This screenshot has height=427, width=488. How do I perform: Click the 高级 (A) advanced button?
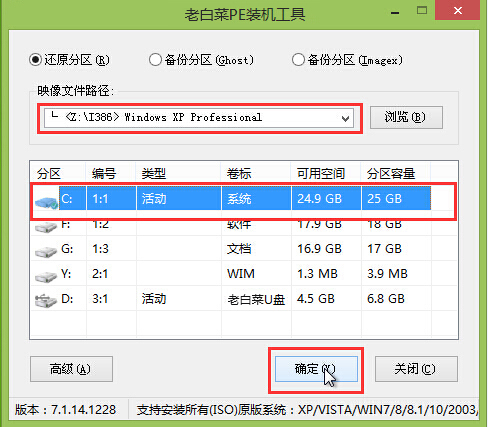coord(71,369)
